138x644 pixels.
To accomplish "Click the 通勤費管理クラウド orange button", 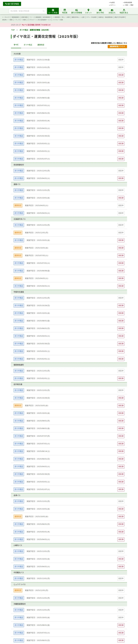I will (117, 46).
